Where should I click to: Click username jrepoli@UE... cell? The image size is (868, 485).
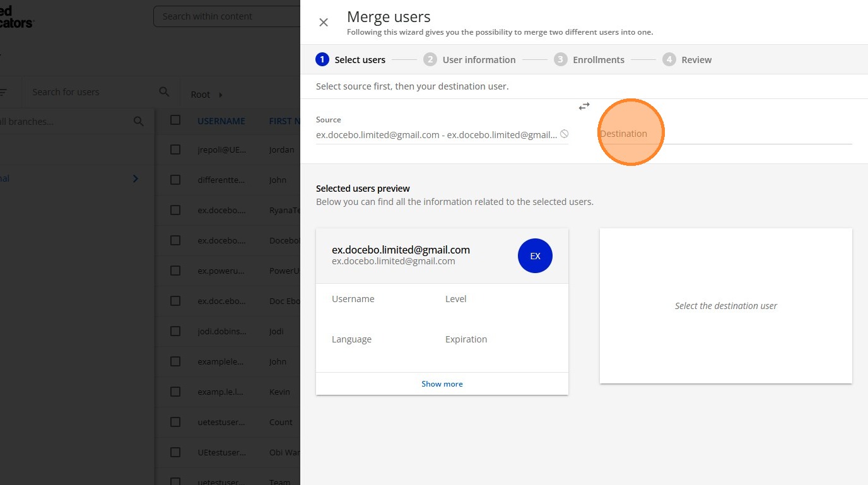click(x=222, y=149)
